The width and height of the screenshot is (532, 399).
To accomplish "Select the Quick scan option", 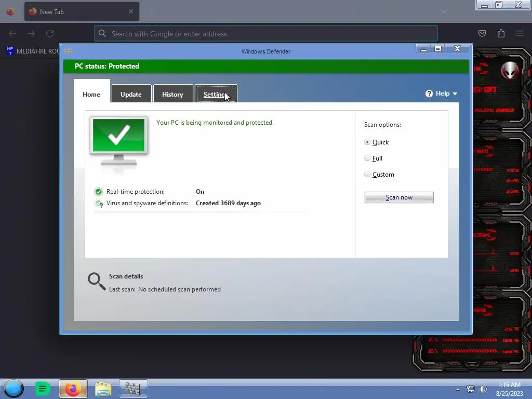I will click(367, 142).
